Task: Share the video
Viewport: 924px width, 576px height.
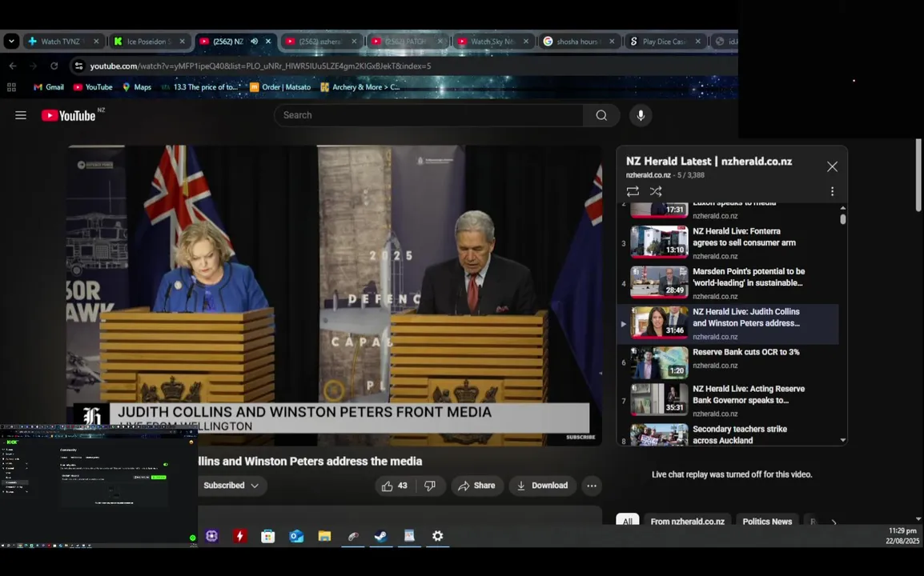Action: coord(476,486)
